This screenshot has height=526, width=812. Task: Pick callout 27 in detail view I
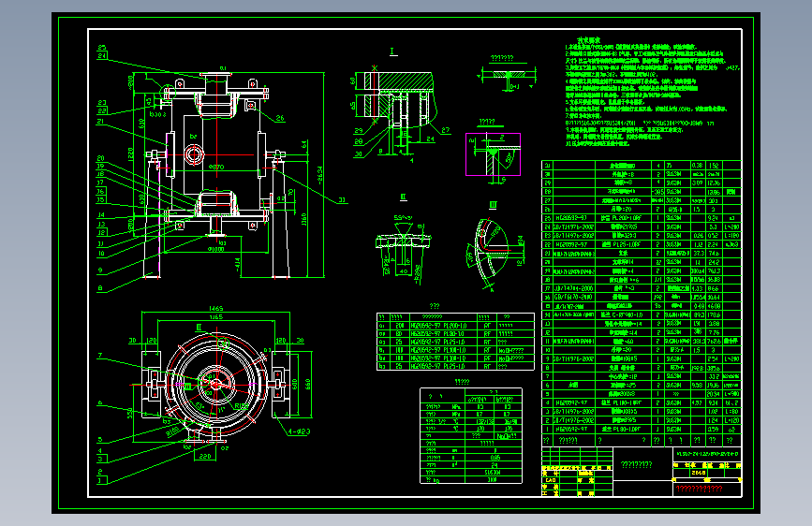tap(446, 130)
